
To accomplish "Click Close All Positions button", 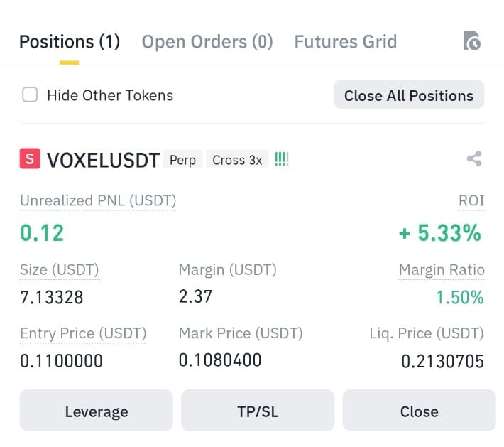I will tap(409, 95).
